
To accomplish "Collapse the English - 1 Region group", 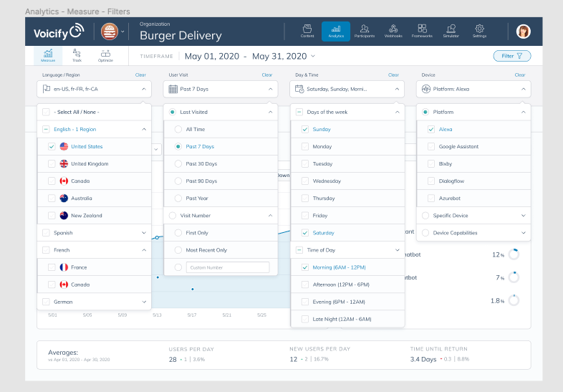I will pos(144,129).
